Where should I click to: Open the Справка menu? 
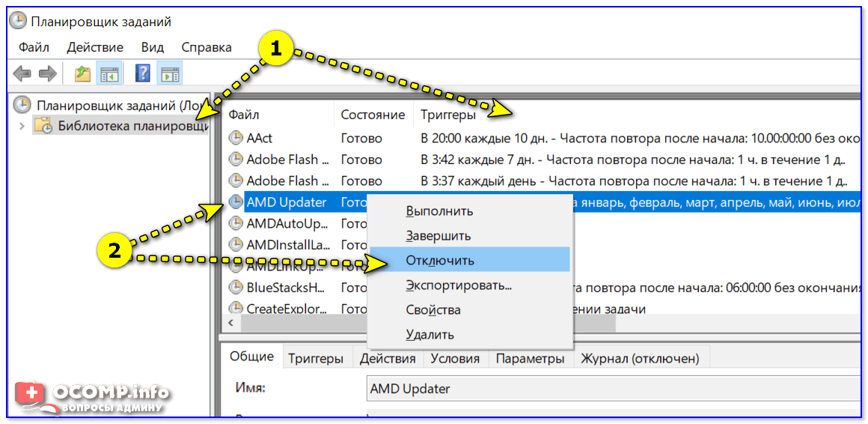(206, 47)
